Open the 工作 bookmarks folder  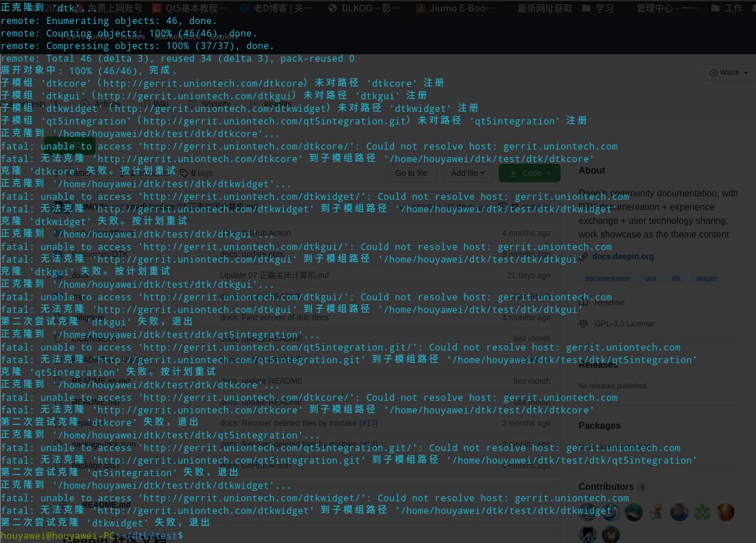[x=727, y=8]
